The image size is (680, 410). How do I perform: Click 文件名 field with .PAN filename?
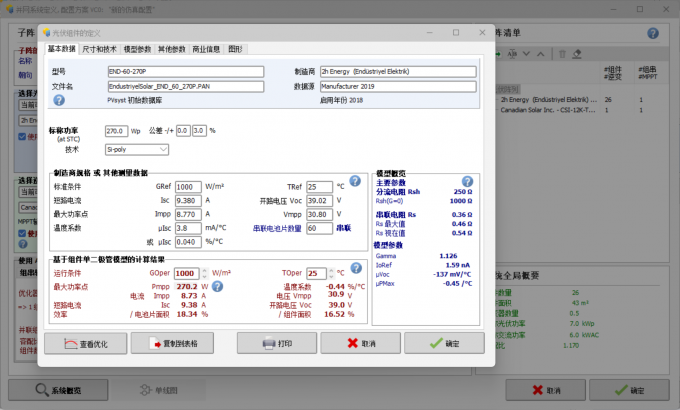(186, 86)
